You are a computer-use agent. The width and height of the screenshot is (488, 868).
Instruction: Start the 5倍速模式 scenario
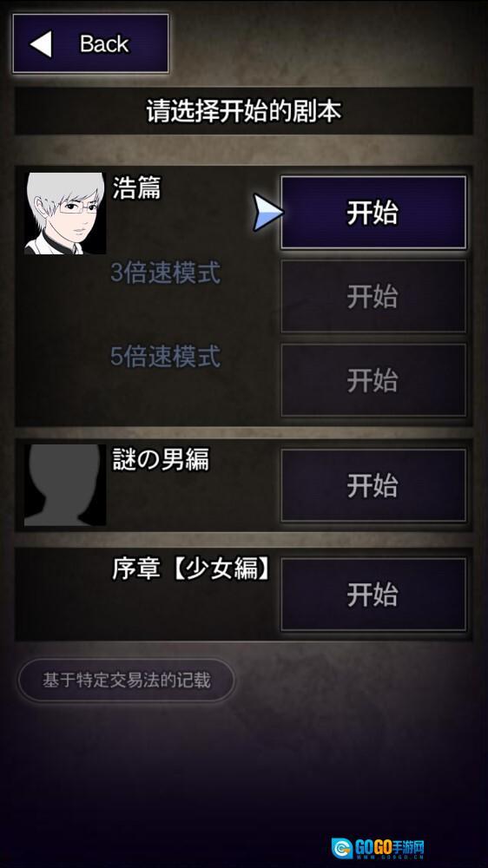coord(373,380)
